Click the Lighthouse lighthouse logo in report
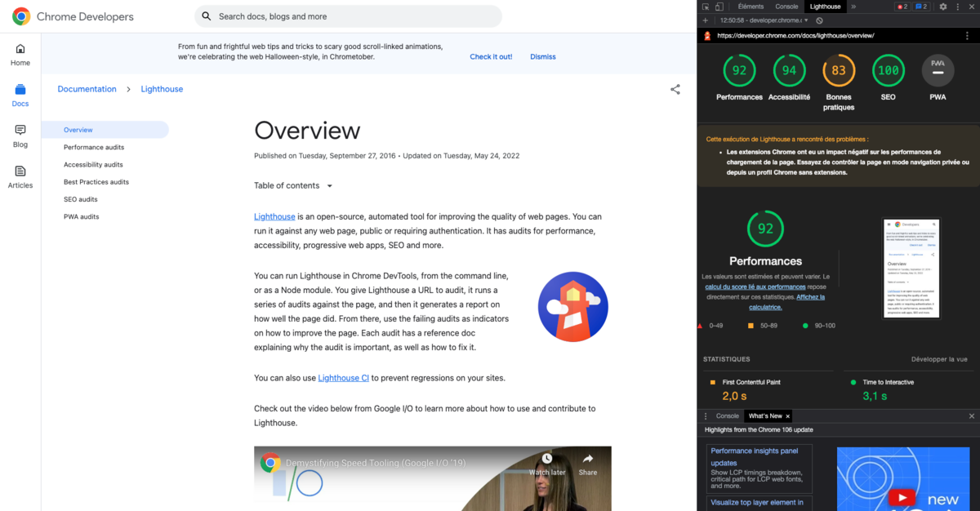The height and width of the screenshot is (511, 980). (706, 36)
